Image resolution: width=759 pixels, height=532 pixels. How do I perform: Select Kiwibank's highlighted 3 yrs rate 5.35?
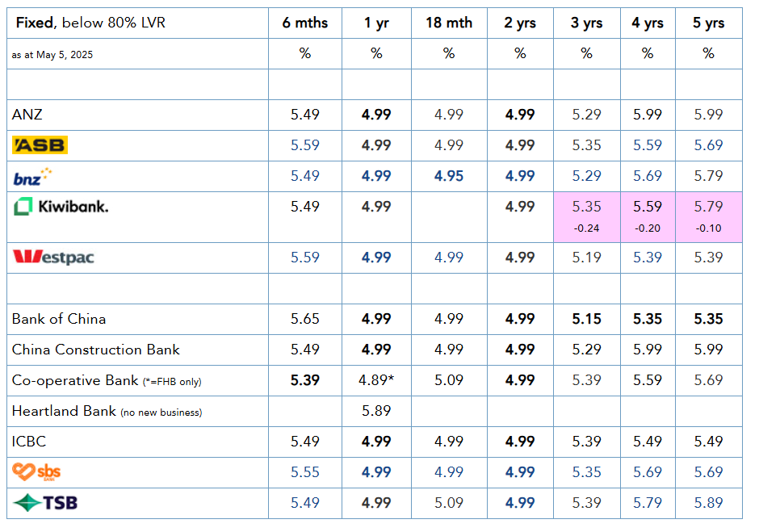pyautogui.click(x=587, y=207)
